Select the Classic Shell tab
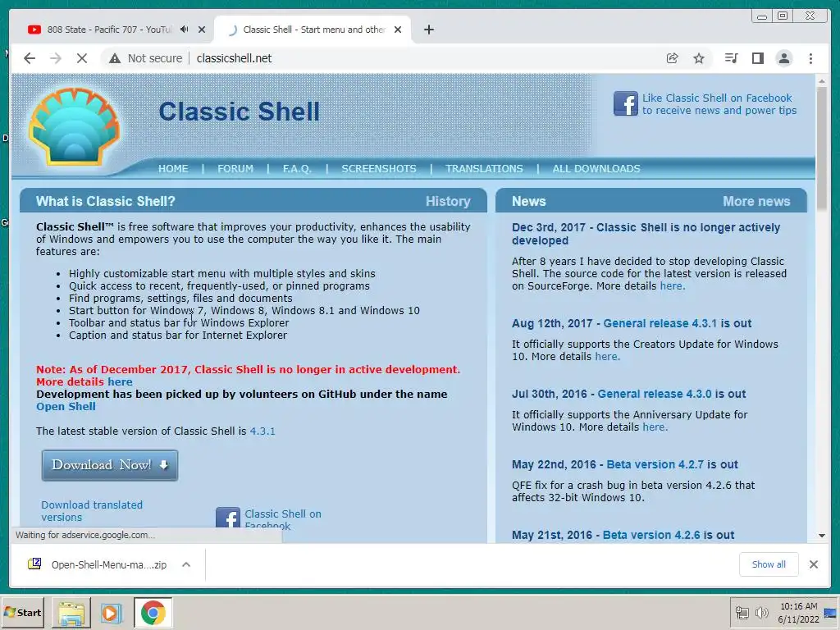 [x=313, y=30]
